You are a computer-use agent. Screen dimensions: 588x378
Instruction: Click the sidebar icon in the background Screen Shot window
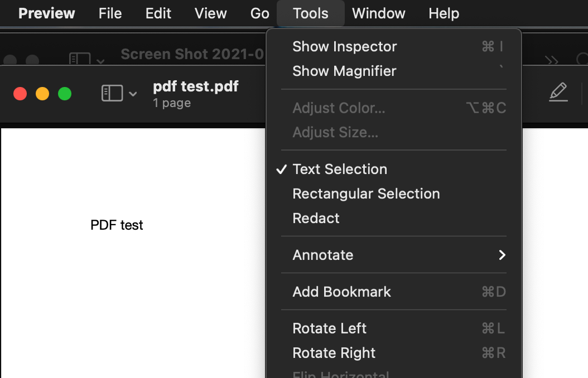pyautogui.click(x=80, y=59)
